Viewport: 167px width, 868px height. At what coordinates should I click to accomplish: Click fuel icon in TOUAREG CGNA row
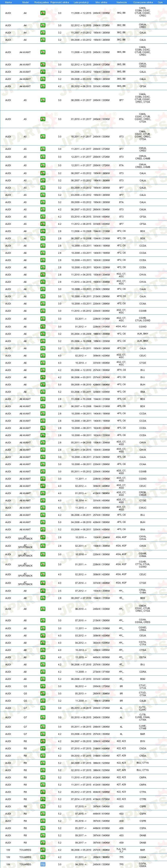[43, 857]
